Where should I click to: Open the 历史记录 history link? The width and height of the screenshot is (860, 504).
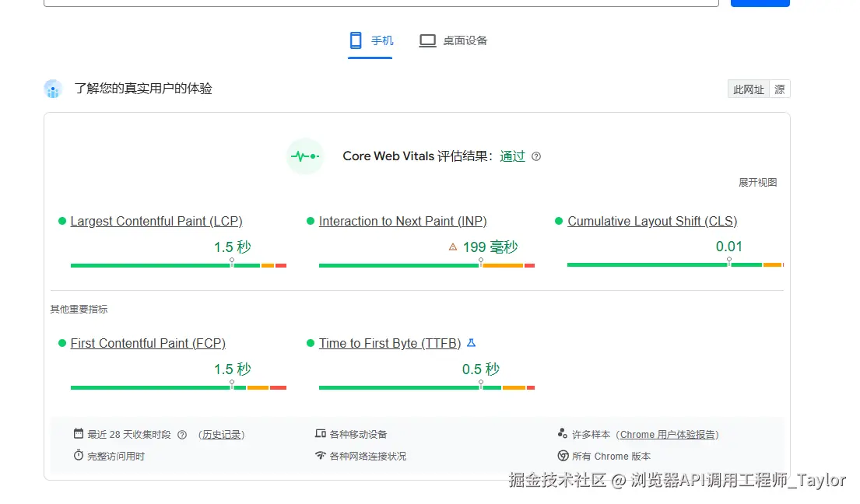click(222, 435)
